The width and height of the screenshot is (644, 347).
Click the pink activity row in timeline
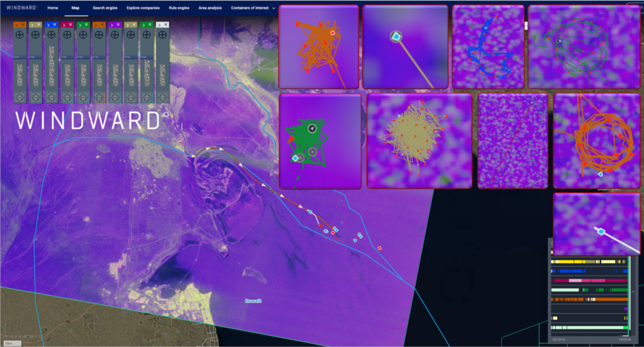[x=591, y=280]
